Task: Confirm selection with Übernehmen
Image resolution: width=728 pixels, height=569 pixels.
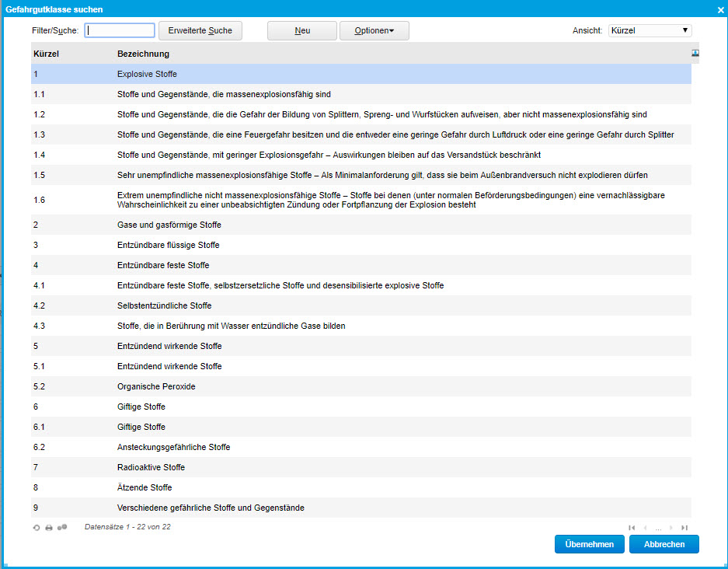Action: click(x=589, y=544)
